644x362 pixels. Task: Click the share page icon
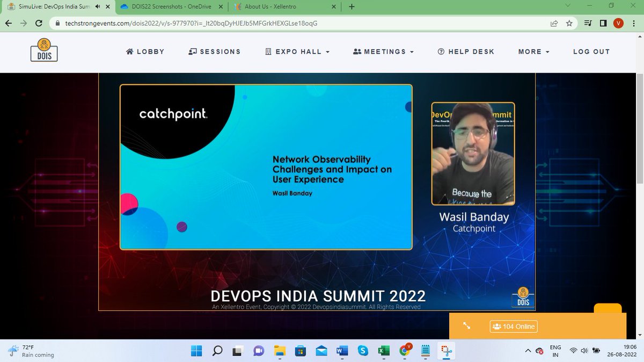[x=554, y=23]
